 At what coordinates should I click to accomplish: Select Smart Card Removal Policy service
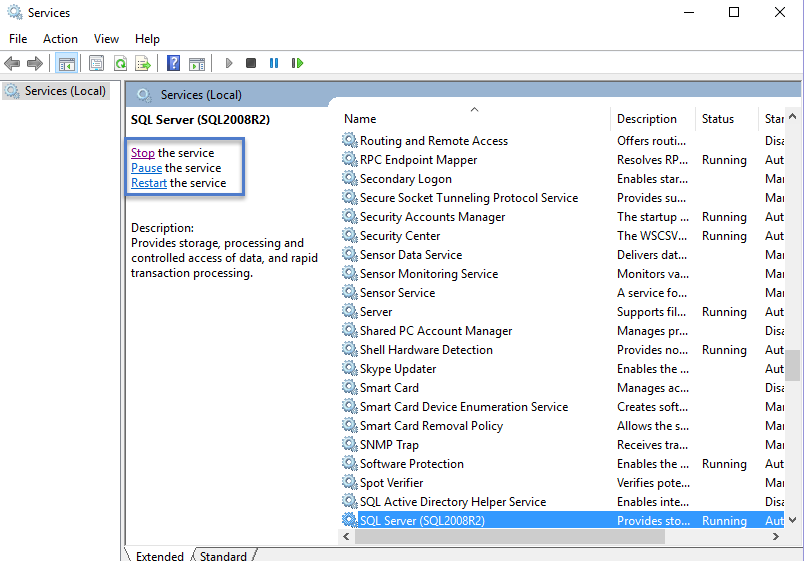click(562, 425)
